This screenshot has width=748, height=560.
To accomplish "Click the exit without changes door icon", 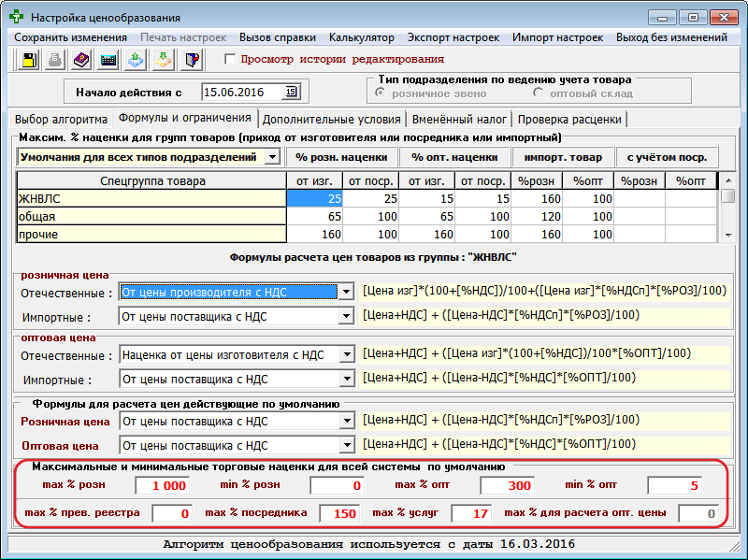I will pyautogui.click(x=192, y=60).
